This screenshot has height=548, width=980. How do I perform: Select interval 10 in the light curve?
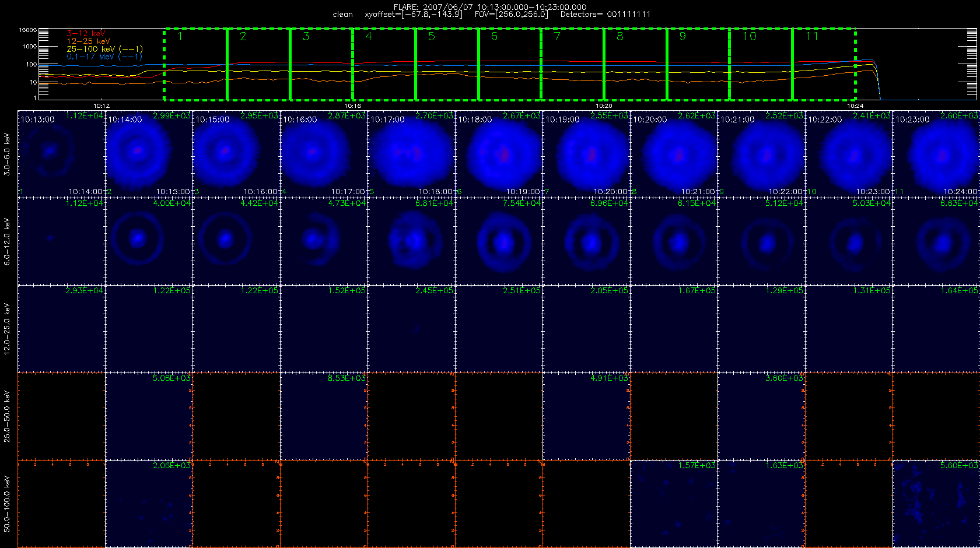[x=761, y=64]
